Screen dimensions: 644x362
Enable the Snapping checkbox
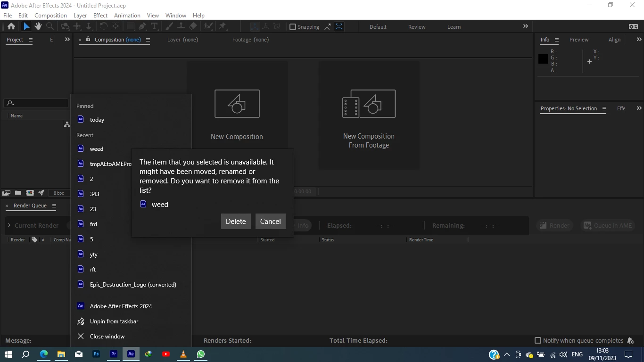293,27
